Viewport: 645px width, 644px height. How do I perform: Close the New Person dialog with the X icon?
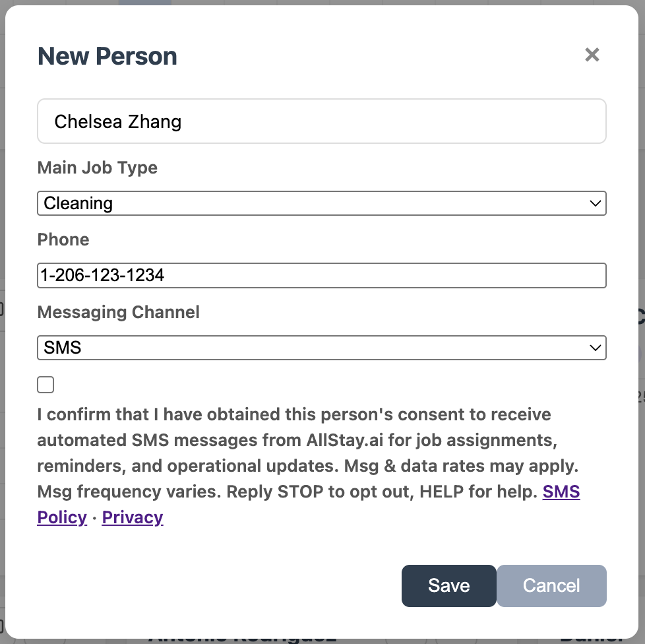click(x=592, y=55)
